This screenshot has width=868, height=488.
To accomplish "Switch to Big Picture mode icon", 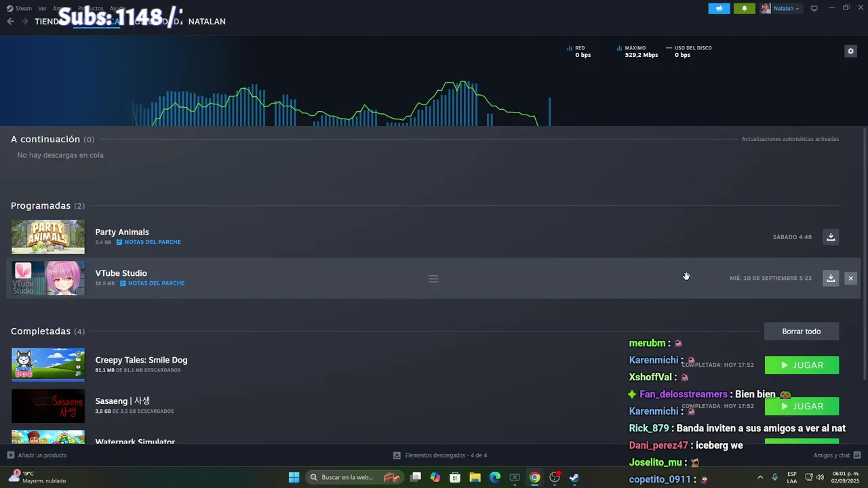I will point(814,8).
